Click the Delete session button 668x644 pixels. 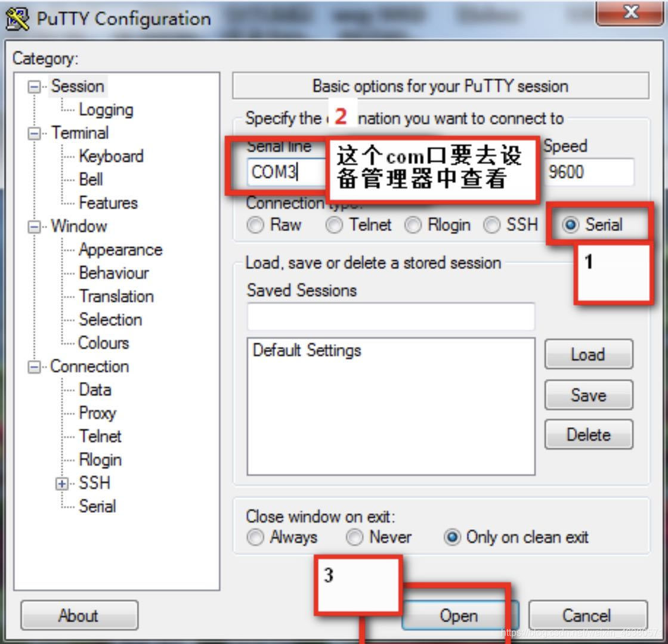click(x=588, y=435)
